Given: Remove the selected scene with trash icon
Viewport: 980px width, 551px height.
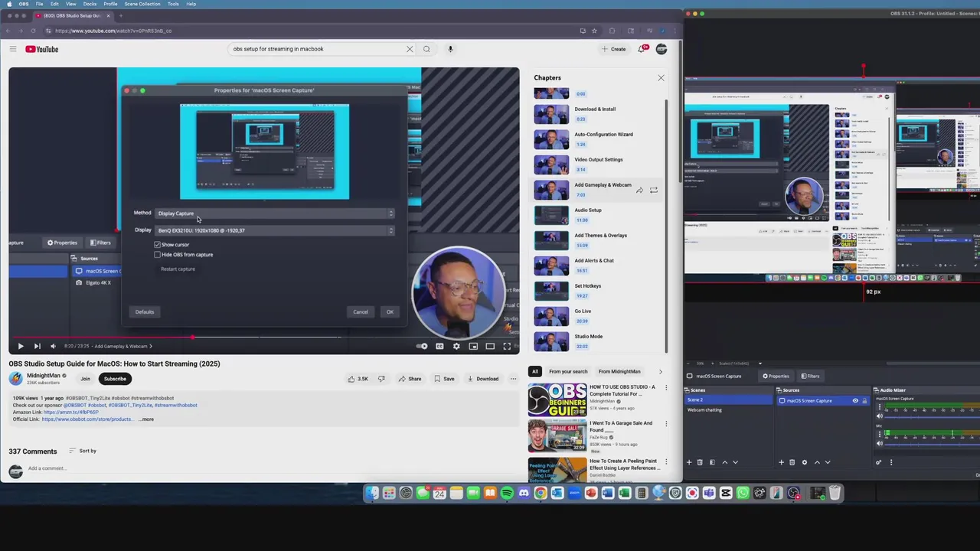Looking at the screenshot, I should point(701,462).
